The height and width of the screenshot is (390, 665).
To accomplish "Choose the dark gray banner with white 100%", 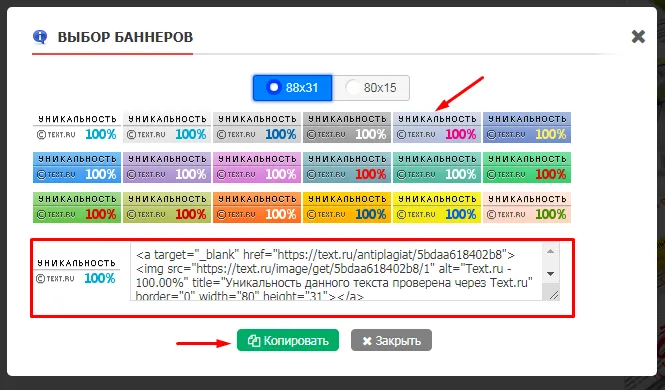I will (x=346, y=128).
